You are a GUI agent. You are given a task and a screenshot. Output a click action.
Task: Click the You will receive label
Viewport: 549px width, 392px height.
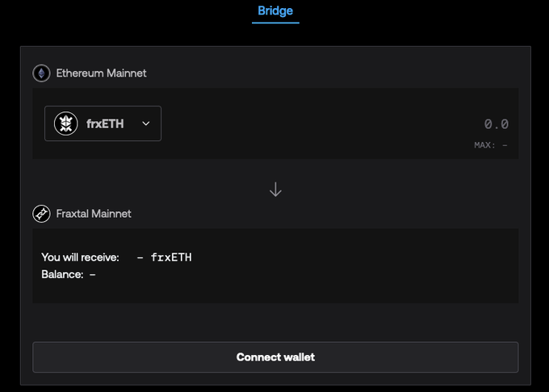[80, 257]
